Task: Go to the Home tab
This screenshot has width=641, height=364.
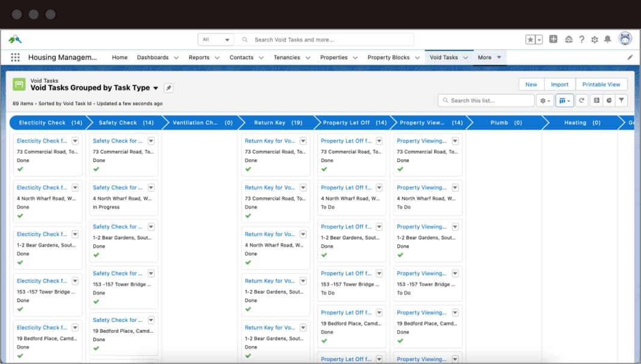Action: click(x=120, y=57)
